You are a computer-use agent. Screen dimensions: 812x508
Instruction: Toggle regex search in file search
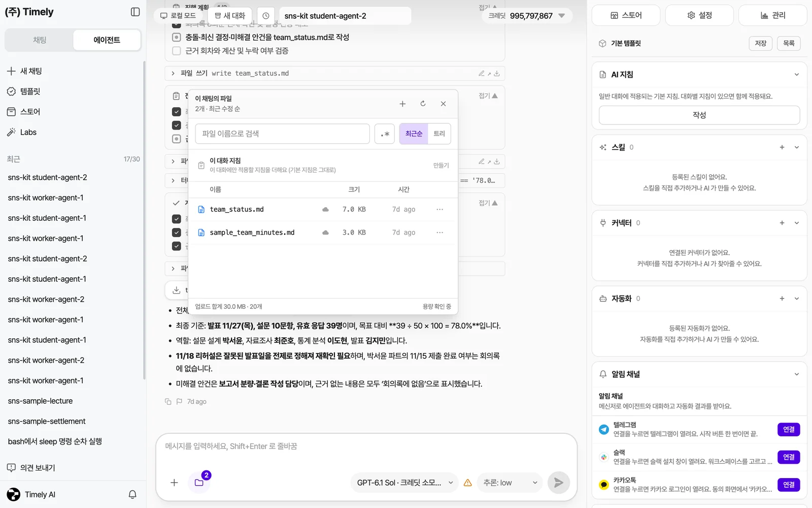point(385,134)
